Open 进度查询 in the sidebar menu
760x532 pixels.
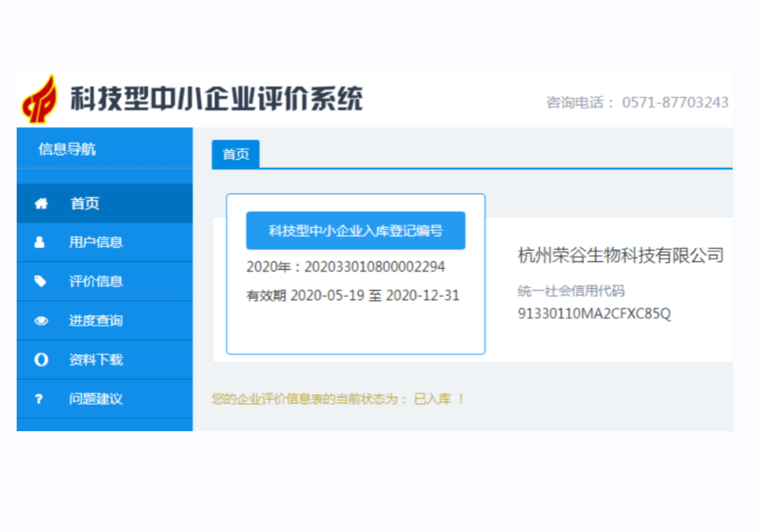point(105,321)
